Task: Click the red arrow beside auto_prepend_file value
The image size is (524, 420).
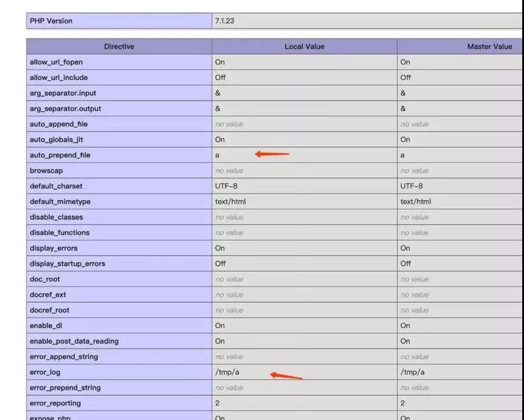Action: pos(272,154)
